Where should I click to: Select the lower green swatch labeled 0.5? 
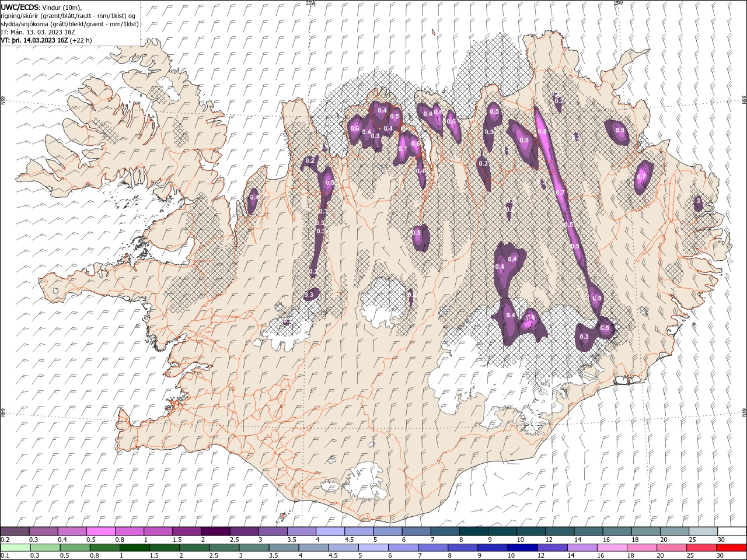coord(75,548)
